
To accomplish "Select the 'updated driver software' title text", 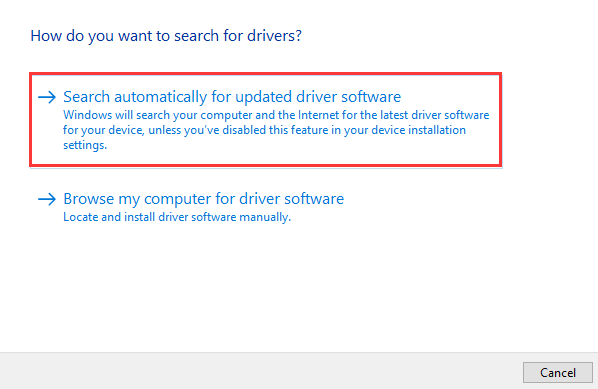I will click(x=318, y=97).
